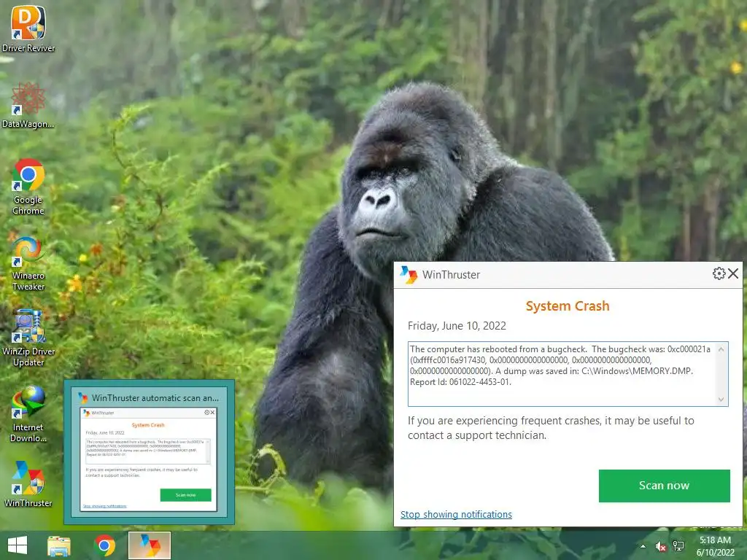Select the WinThruster taskbar button
Viewport: 747px width, 560px height.
click(x=150, y=545)
